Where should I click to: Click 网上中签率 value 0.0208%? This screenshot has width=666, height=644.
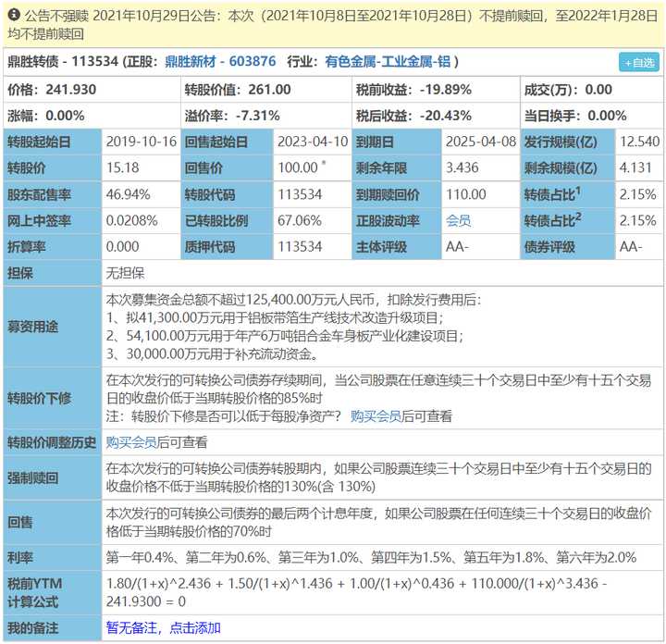131,220
